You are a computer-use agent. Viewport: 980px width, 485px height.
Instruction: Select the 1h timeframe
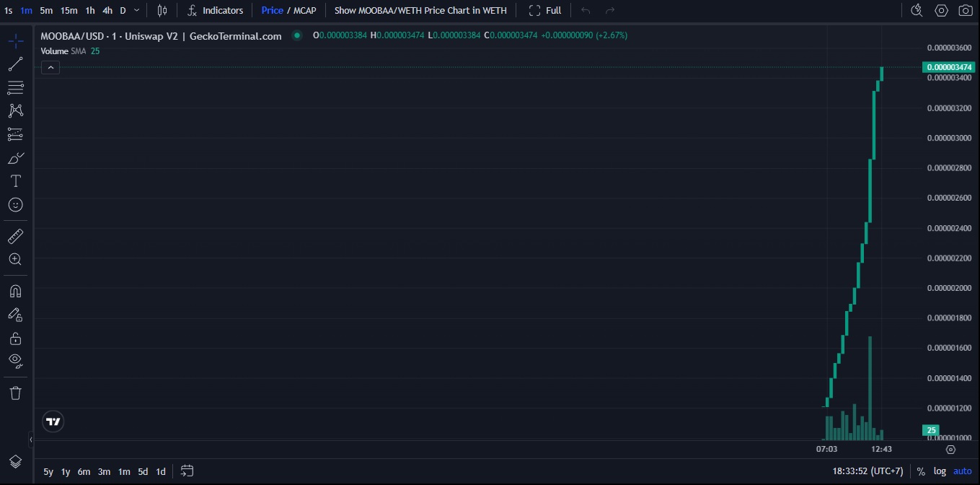90,10
